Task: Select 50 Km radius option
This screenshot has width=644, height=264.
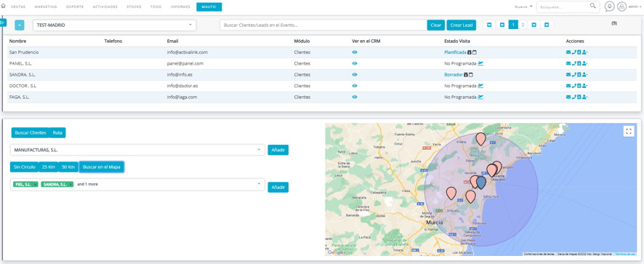Action: coord(68,167)
